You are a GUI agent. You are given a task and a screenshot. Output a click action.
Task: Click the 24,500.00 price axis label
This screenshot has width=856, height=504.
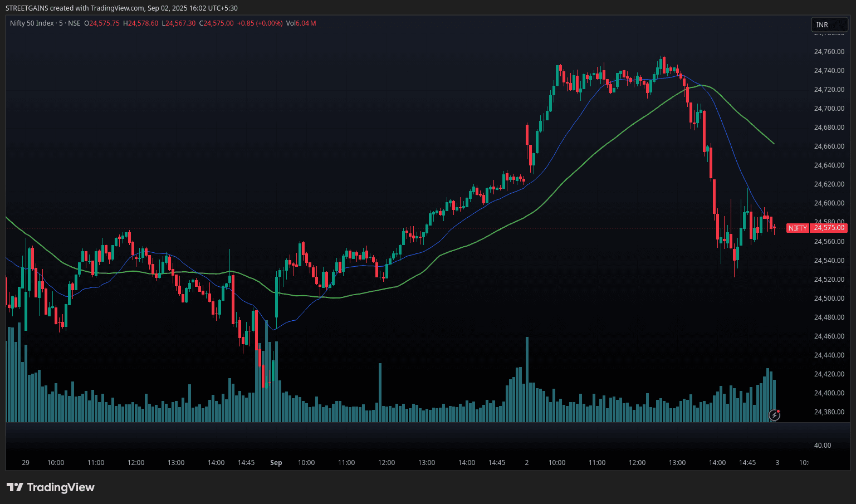[x=829, y=299]
